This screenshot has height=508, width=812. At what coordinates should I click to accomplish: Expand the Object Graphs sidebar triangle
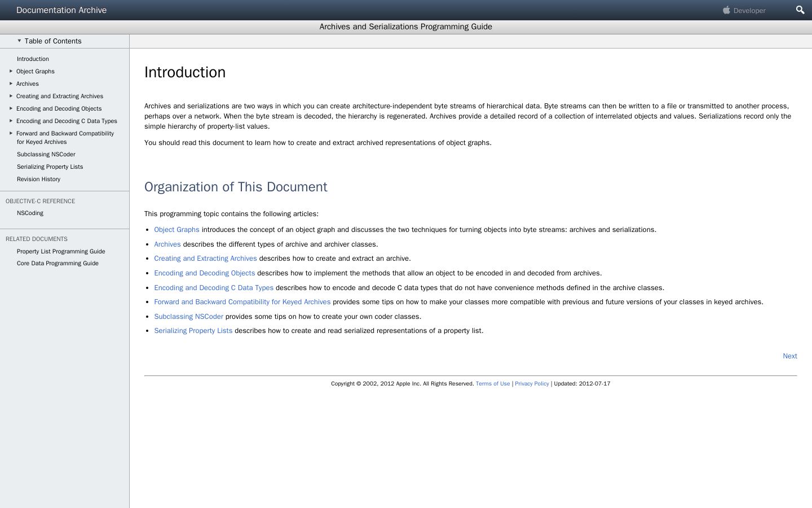(x=11, y=71)
